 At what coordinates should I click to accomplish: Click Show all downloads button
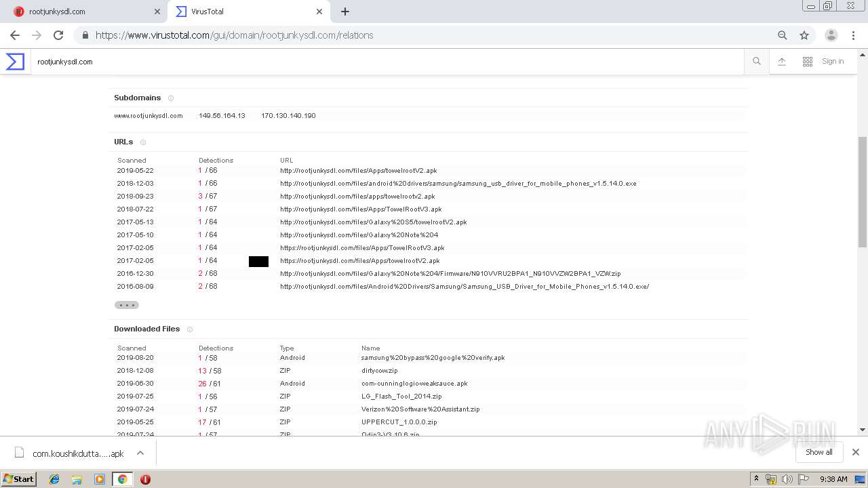tap(818, 452)
